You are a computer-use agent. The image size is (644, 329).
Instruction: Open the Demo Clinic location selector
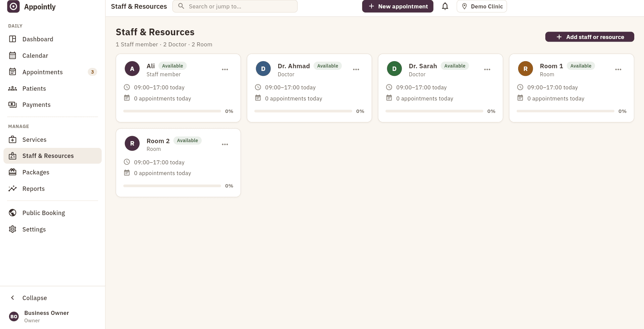click(x=482, y=6)
